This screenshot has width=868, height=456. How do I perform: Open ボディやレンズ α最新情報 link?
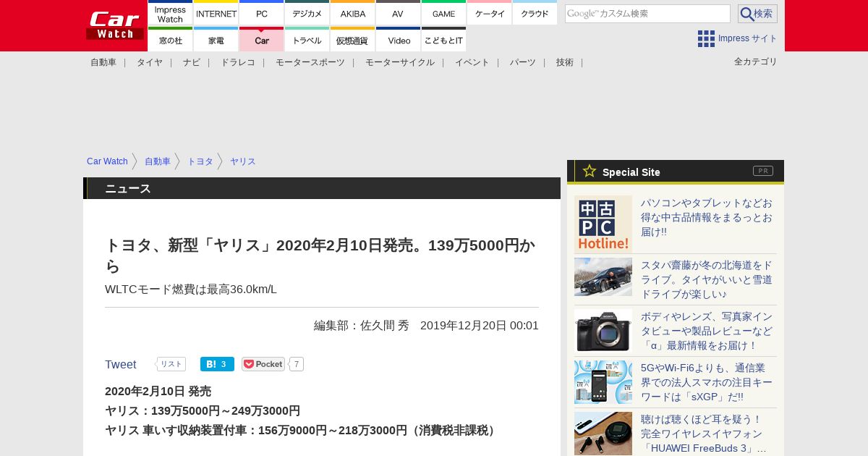707,331
